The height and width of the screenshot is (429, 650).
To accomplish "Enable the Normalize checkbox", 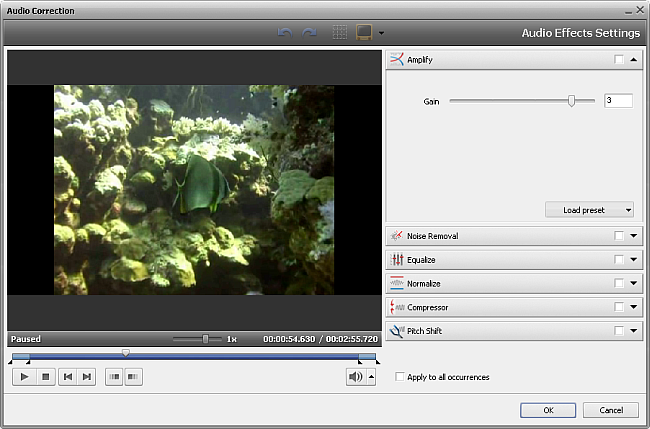I will point(619,284).
